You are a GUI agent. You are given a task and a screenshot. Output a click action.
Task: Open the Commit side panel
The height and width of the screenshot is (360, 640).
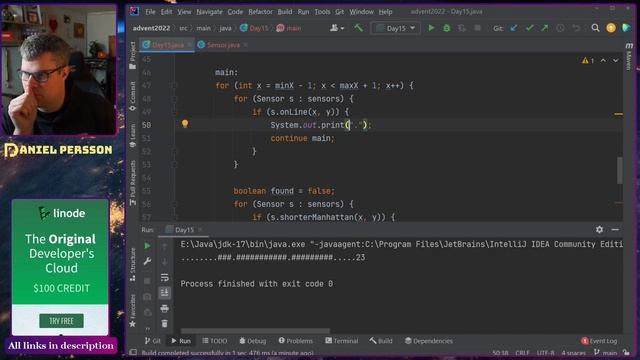[133, 96]
